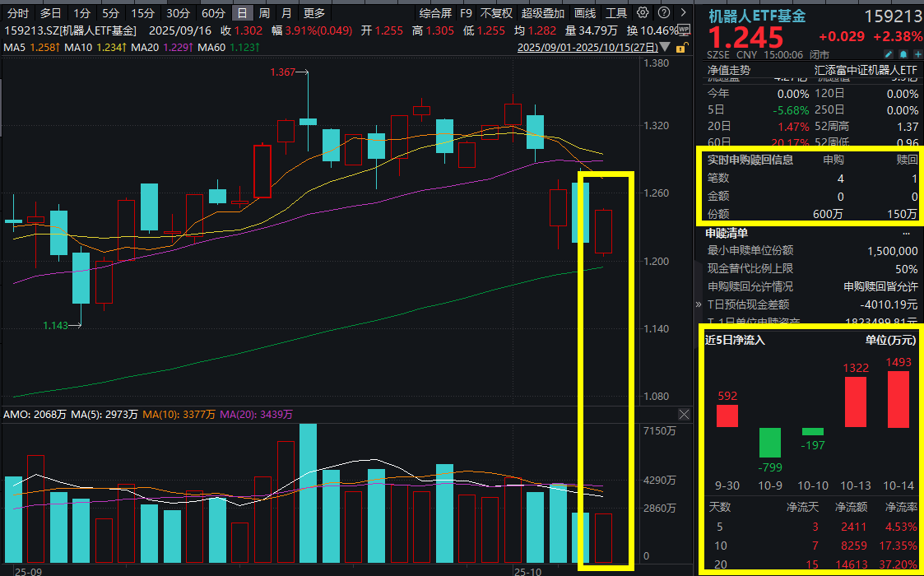The height and width of the screenshot is (576, 924).
Task: Select the 周 weekly chart tab
Action: [x=264, y=13]
